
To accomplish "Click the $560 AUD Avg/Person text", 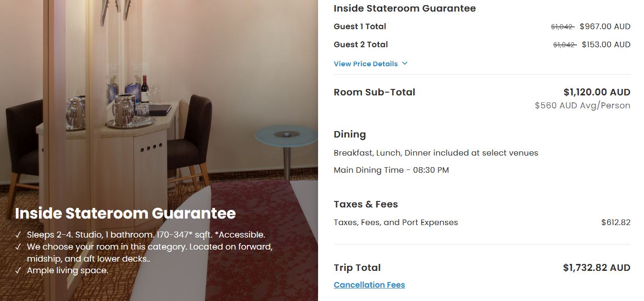I will pos(583,106).
